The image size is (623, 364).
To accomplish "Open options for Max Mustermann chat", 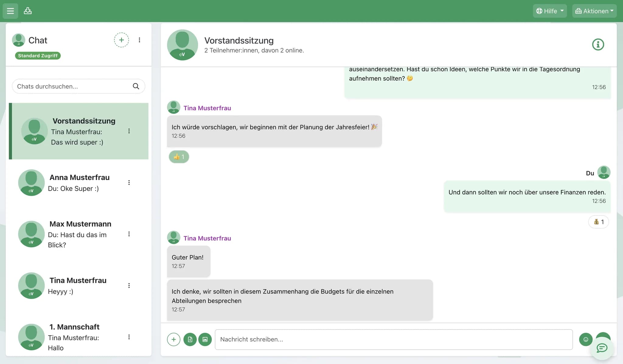I will pyautogui.click(x=129, y=234).
